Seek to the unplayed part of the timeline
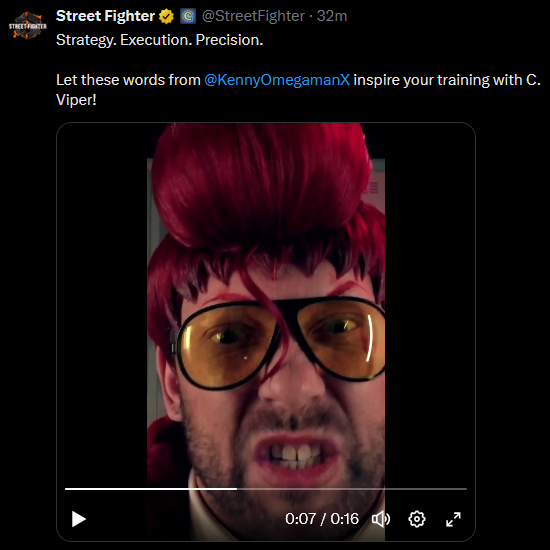 pyautogui.click(x=352, y=488)
